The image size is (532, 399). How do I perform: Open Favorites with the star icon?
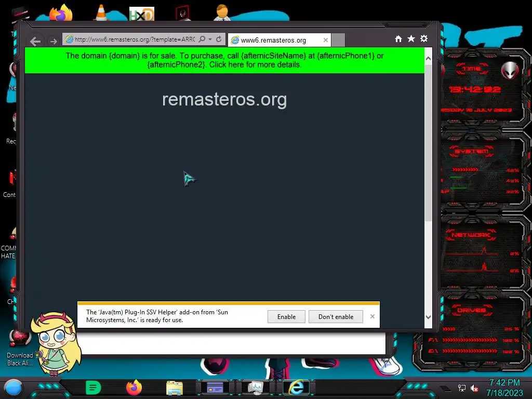pos(411,38)
